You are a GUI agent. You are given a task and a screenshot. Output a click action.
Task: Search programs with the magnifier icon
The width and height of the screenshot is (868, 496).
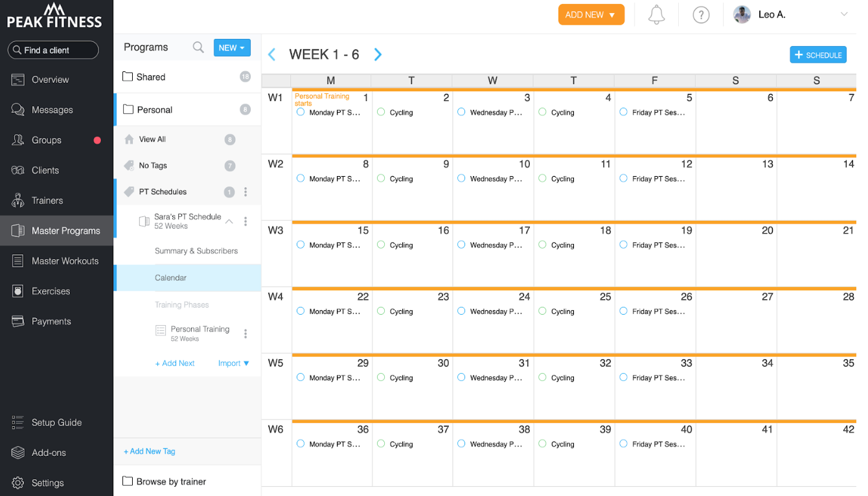point(198,47)
